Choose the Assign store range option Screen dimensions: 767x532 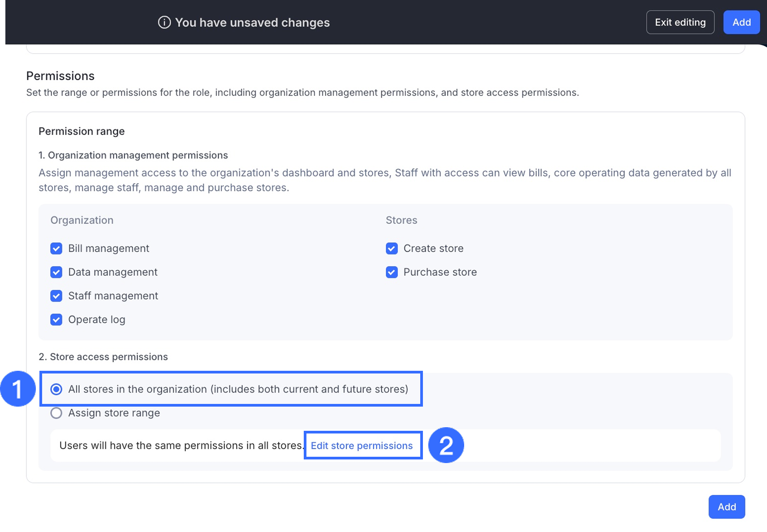(x=56, y=413)
